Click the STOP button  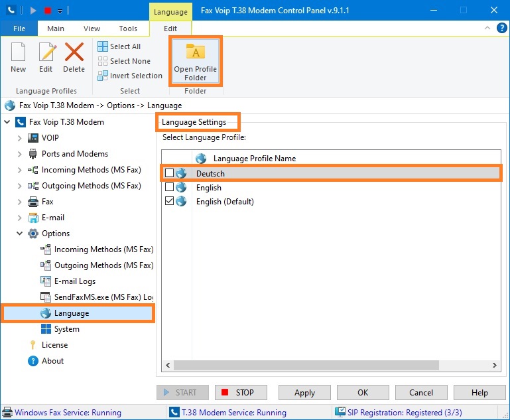coord(241,392)
